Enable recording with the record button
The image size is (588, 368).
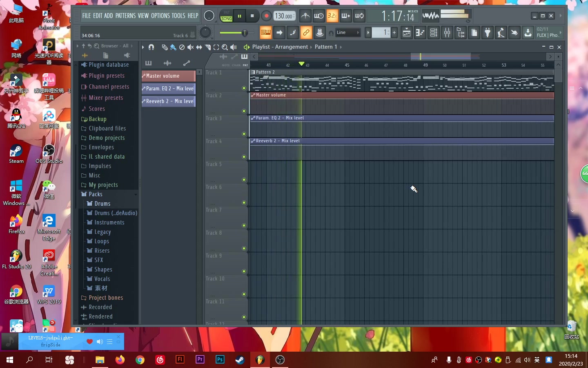[266, 16]
